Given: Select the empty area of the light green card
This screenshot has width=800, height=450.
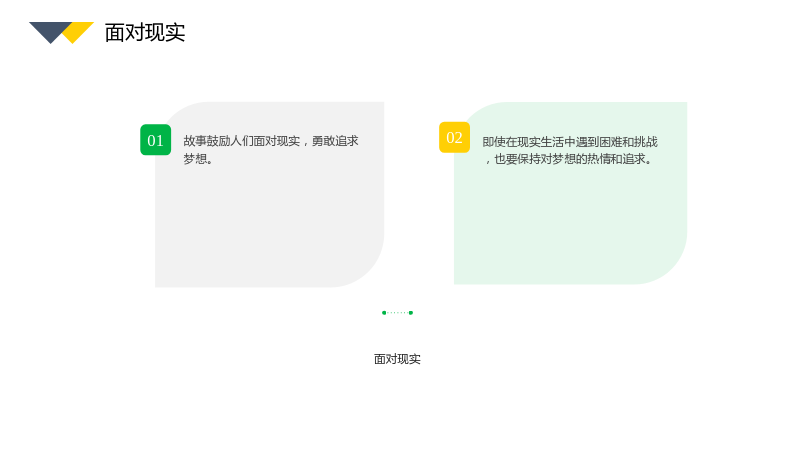Looking at the screenshot, I should coord(570,222).
